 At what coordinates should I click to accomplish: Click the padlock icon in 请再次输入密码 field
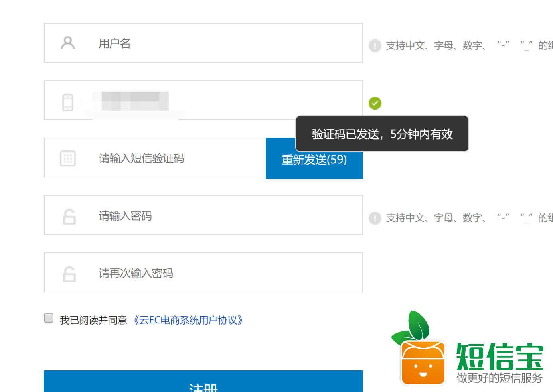(x=69, y=274)
